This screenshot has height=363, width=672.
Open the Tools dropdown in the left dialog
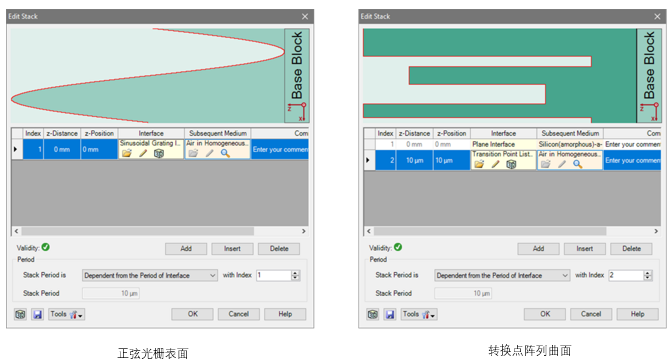(x=66, y=315)
